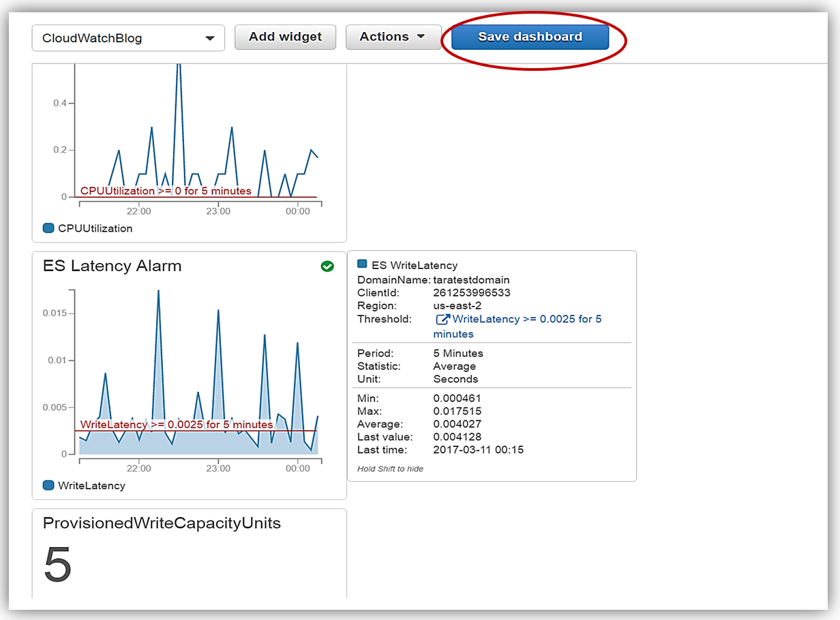Click the WriteLatency legend label
Image resolution: width=840 pixels, height=620 pixels.
click(x=91, y=486)
